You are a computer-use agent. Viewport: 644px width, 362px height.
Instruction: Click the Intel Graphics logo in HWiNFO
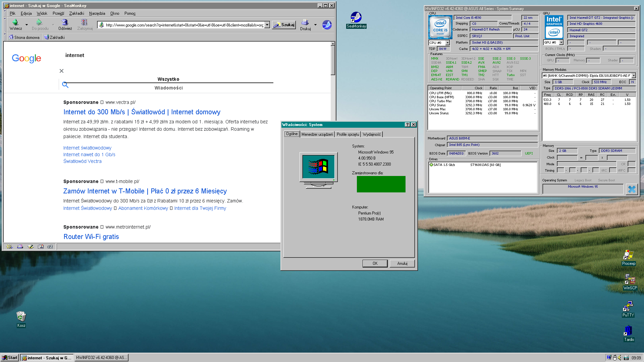pyautogui.click(x=554, y=27)
